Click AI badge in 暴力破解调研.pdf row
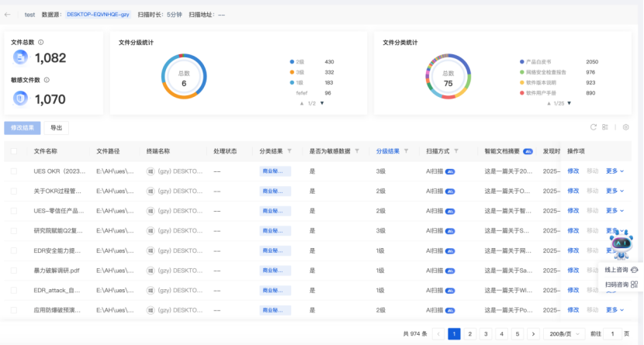Viewport: 644px width, 345px height. pyautogui.click(x=450, y=271)
